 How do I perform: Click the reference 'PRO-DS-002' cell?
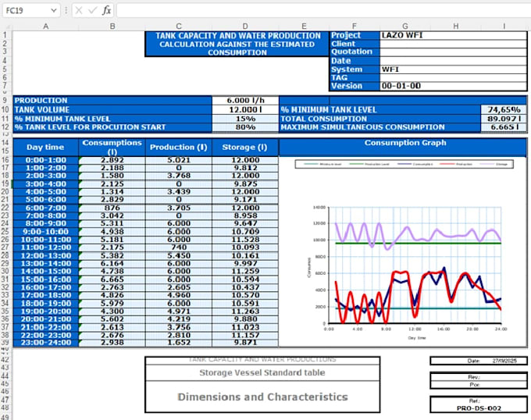tap(479, 408)
